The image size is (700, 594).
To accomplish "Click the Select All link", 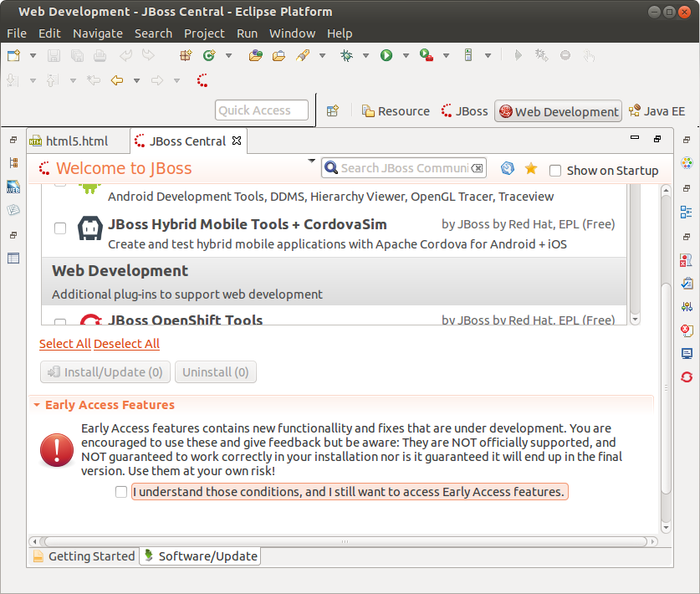I will [64, 344].
